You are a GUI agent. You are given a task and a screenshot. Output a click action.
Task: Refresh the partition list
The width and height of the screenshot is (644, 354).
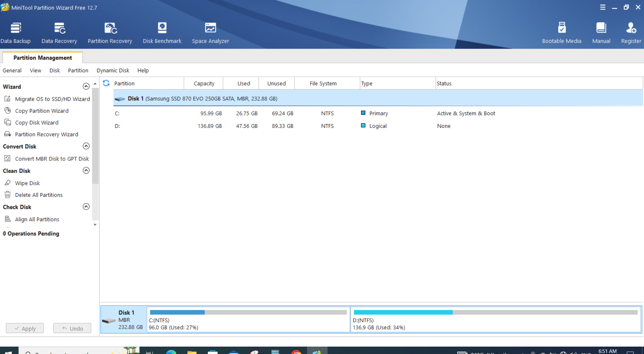(106, 83)
